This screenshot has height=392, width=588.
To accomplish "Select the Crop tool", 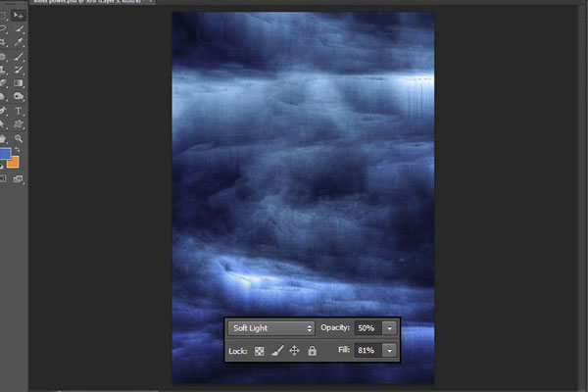I will click(x=3, y=42).
